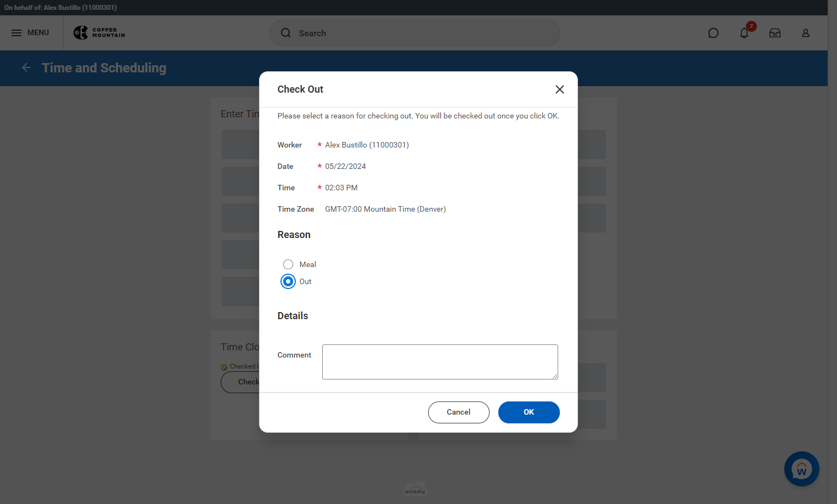Open the notifications bell

744,33
